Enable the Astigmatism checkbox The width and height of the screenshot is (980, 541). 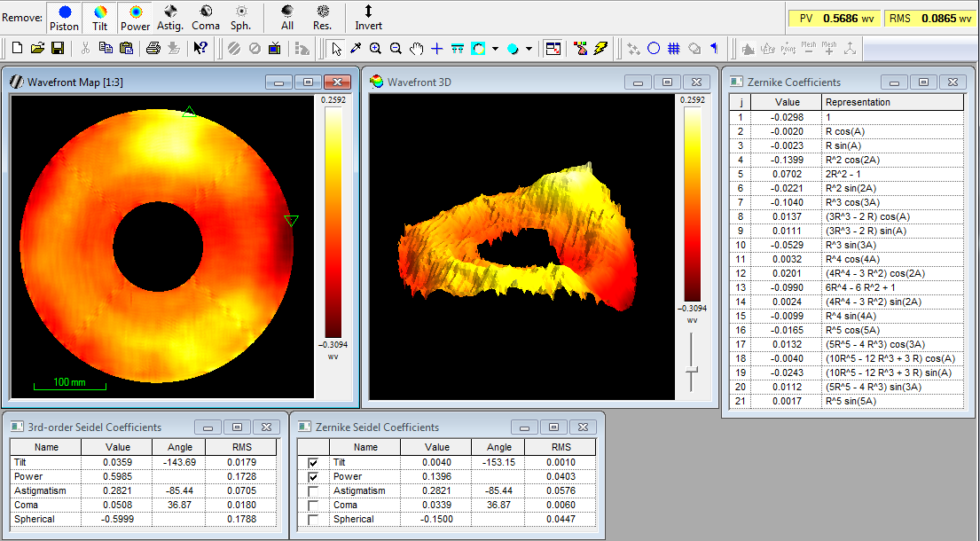click(x=313, y=491)
